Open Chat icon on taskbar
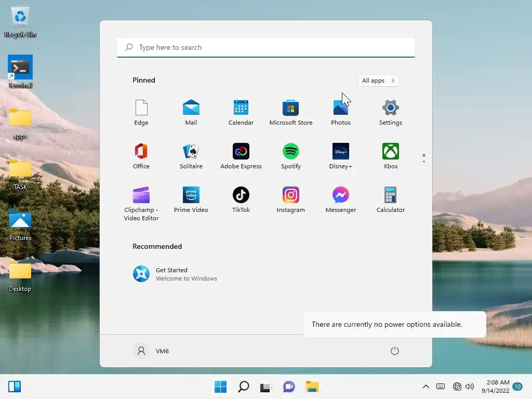532x399 pixels. click(289, 387)
